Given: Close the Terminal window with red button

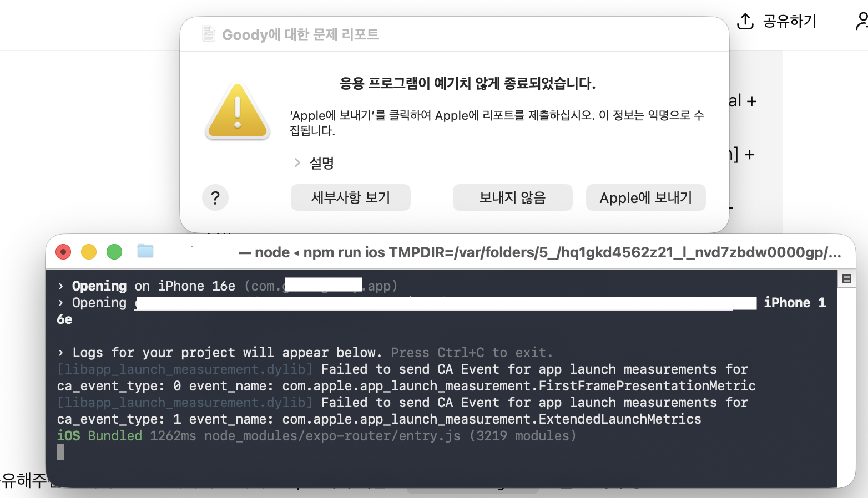Looking at the screenshot, I should click(x=63, y=252).
